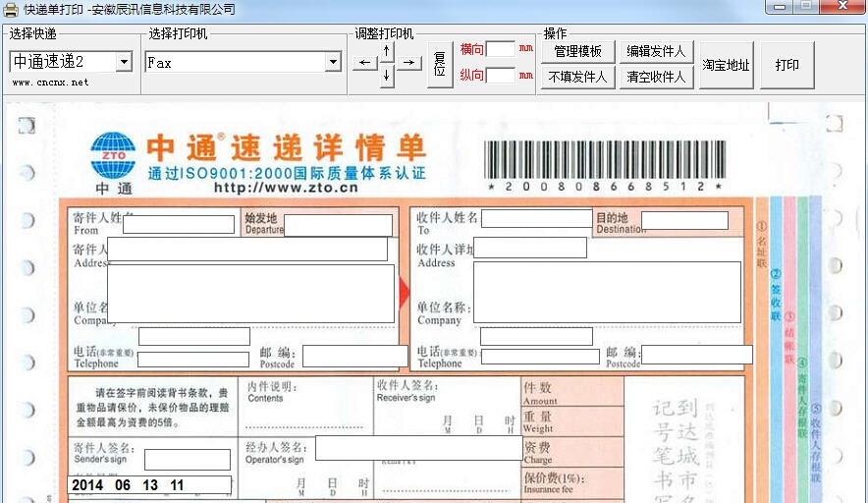Click the 纵向 vertical offset field
The image size is (868, 503).
tap(501, 75)
